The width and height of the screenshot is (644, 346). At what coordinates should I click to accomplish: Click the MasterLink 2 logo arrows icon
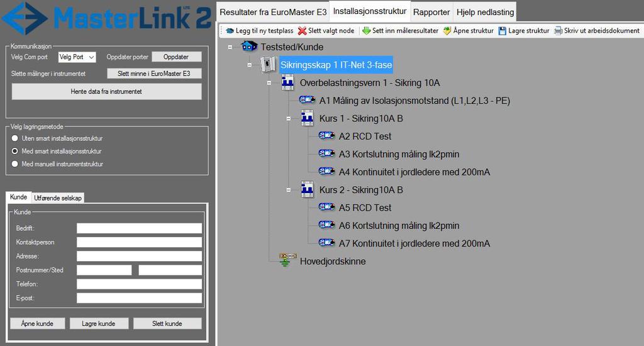point(25,18)
